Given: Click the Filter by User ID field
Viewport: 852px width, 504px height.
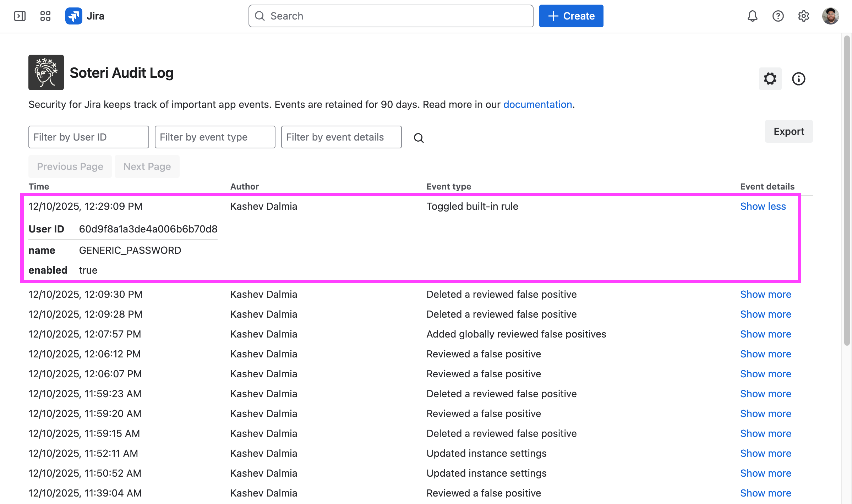Looking at the screenshot, I should coord(88,137).
